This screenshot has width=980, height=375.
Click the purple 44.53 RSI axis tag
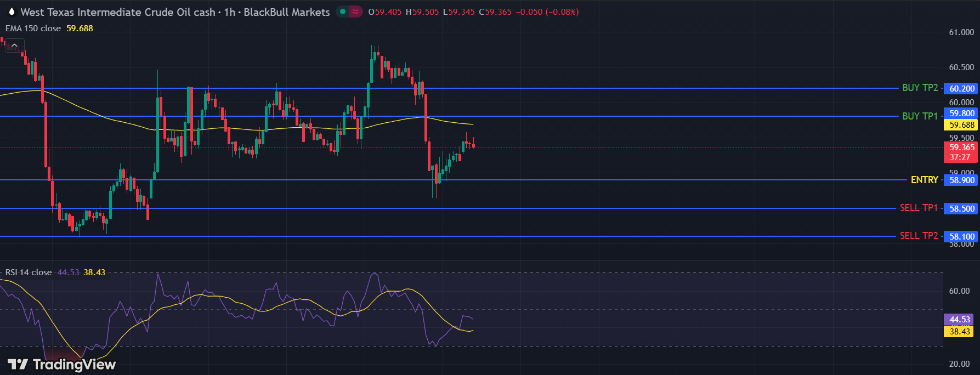pos(959,320)
